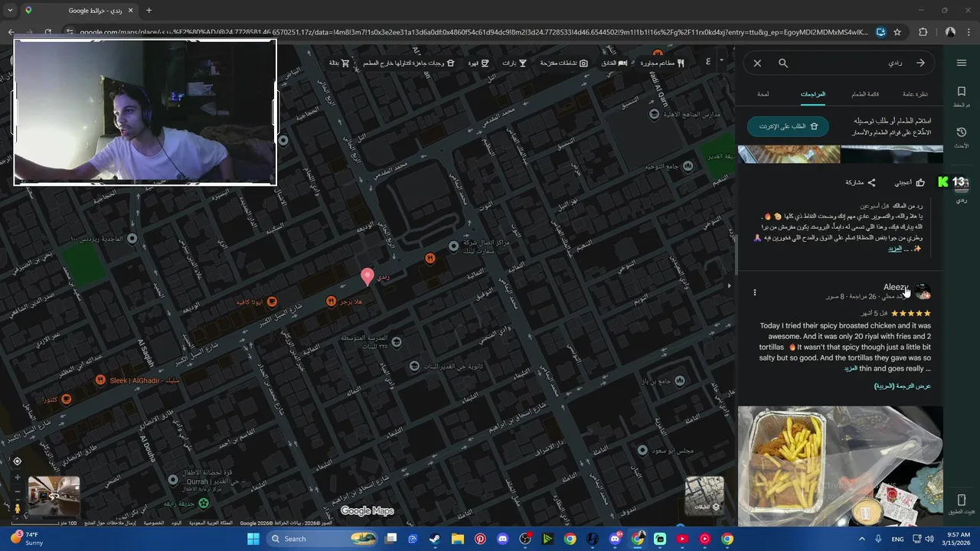The height and width of the screenshot is (551, 980).
Task: Click the Chrome address bar URL
Action: pos(473,32)
